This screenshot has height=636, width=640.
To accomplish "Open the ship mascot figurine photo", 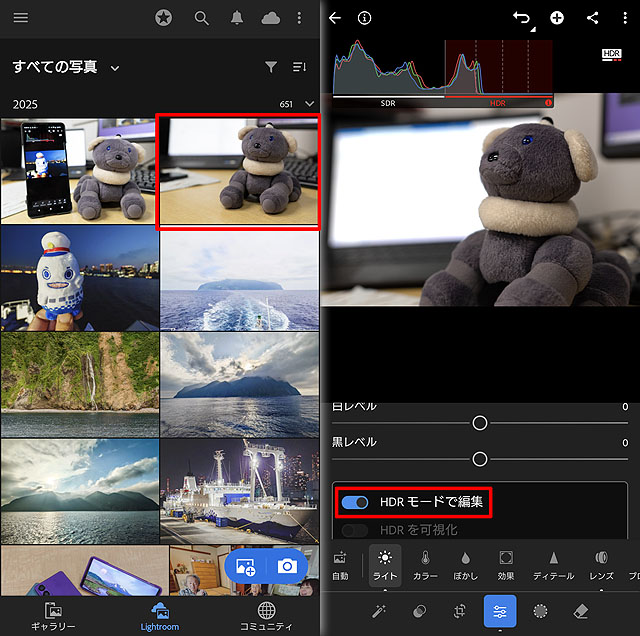I will pos(80,278).
